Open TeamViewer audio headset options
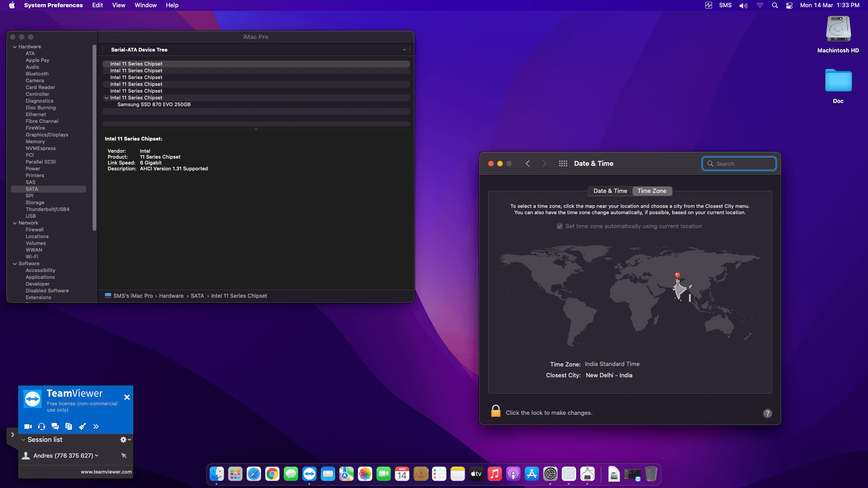 [x=42, y=426]
